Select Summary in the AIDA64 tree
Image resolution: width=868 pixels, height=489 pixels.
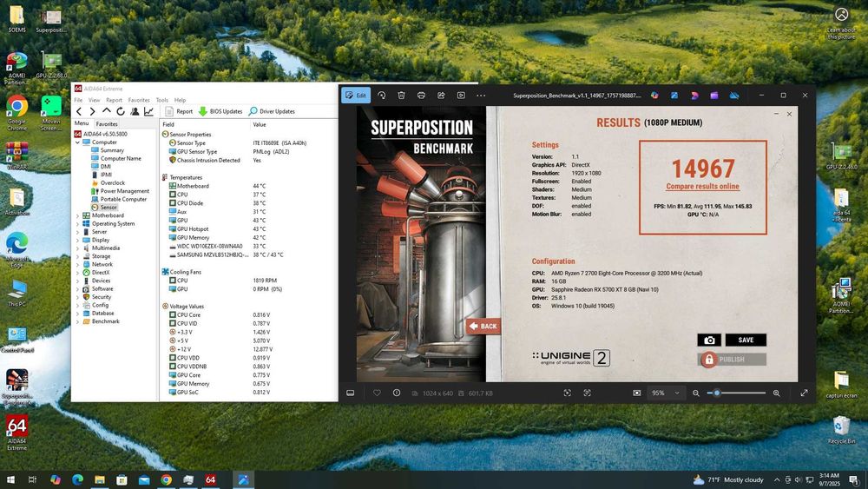[x=112, y=150]
